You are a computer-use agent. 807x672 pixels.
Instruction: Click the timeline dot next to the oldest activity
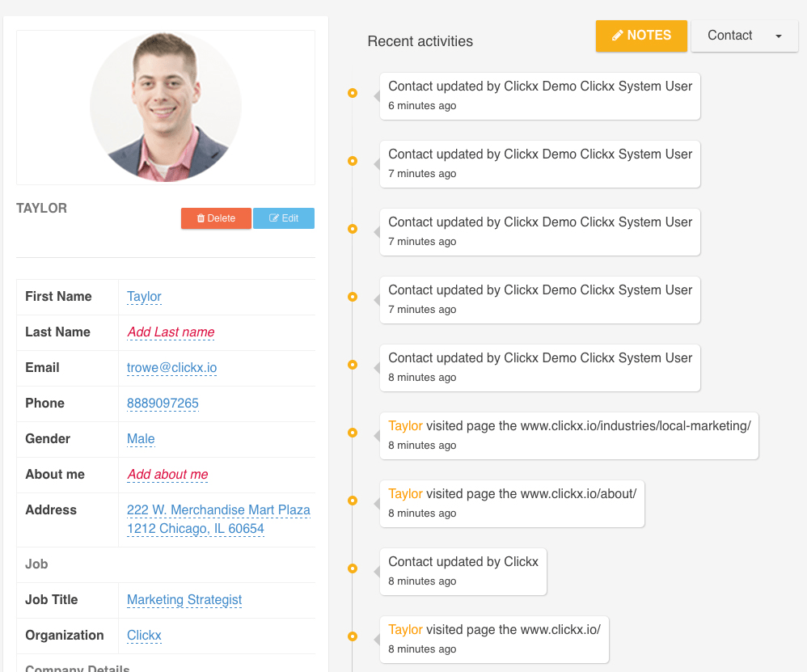353,637
